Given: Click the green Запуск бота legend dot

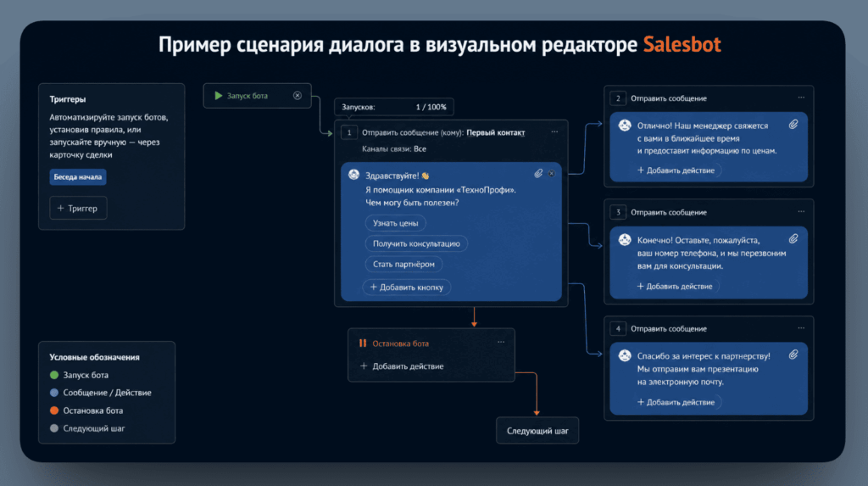Looking at the screenshot, I should pyautogui.click(x=54, y=375).
